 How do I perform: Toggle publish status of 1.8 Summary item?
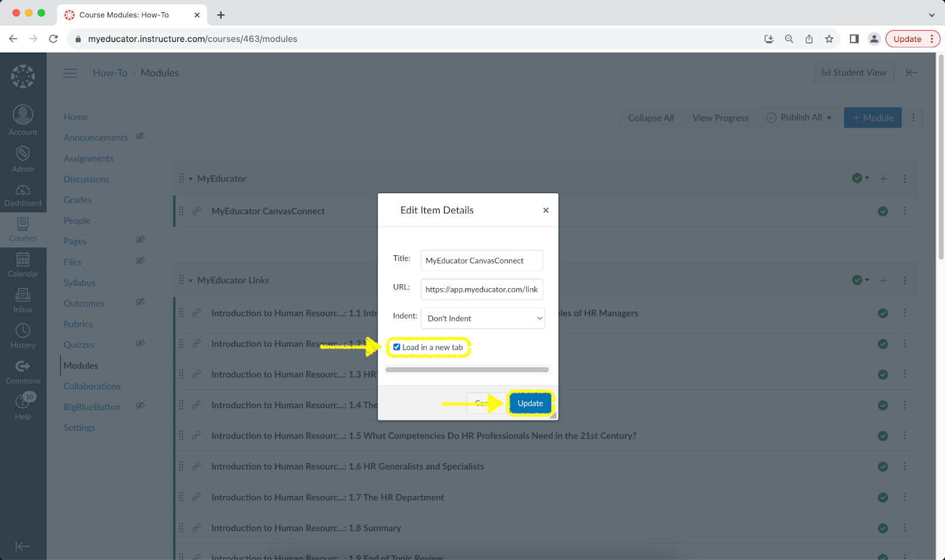[x=883, y=528]
